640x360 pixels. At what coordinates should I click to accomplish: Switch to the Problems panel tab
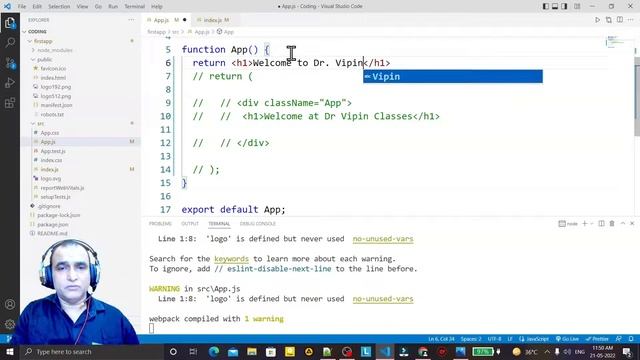point(160,224)
